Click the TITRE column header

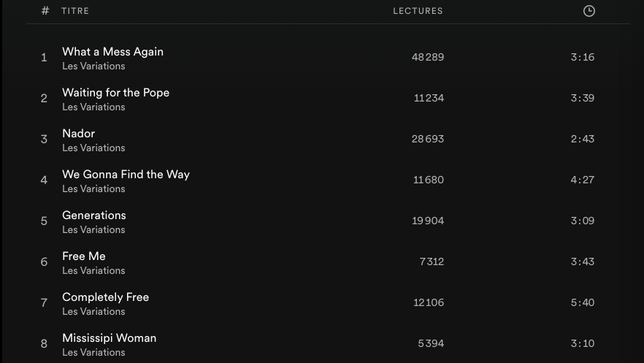click(x=75, y=11)
